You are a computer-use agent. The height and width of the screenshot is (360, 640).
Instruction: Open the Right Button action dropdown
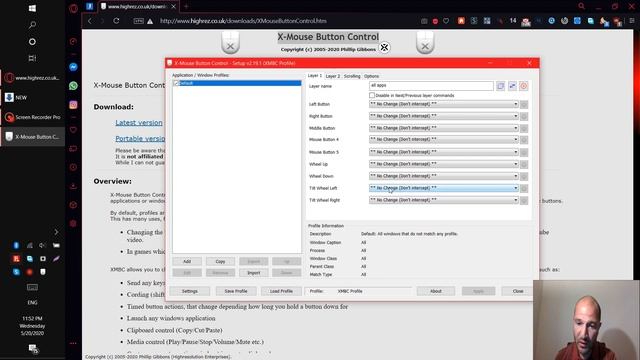[444, 116]
